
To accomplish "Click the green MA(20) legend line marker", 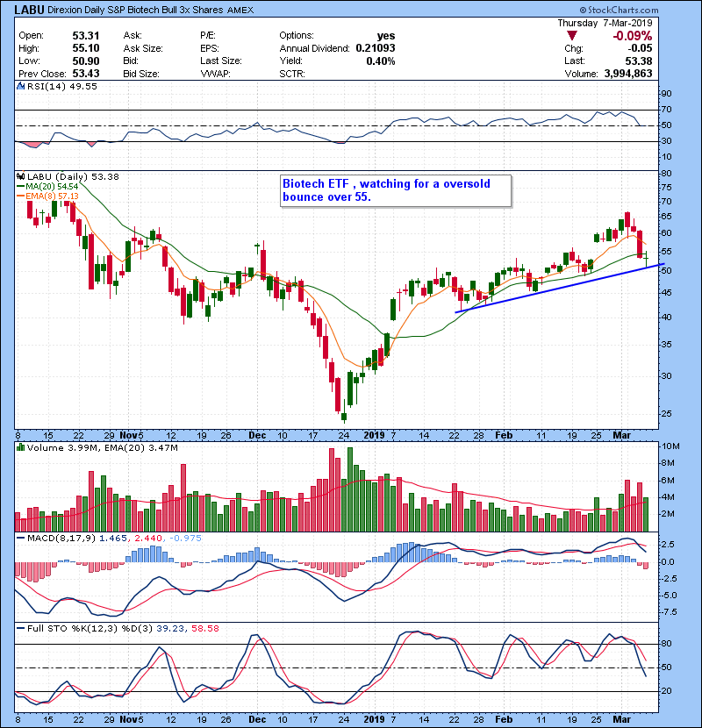I will tap(20, 187).
